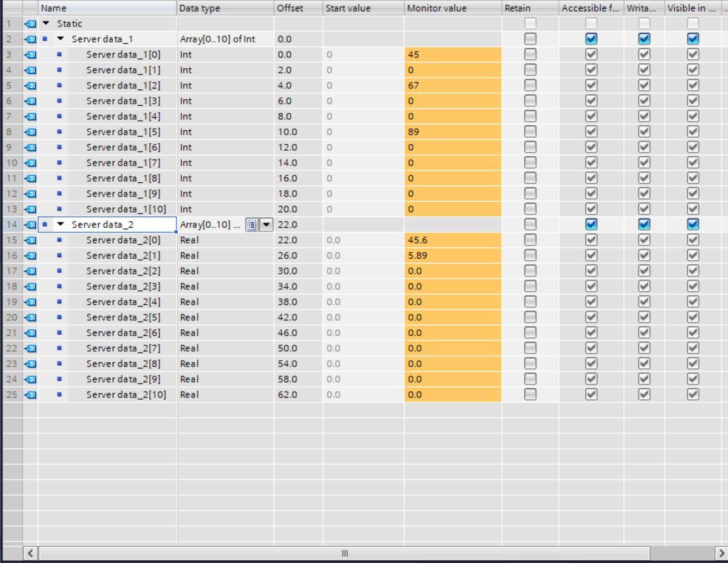Select the monitor value 89 of Server data_1[5]
This screenshot has height=563, width=728.
pos(453,132)
